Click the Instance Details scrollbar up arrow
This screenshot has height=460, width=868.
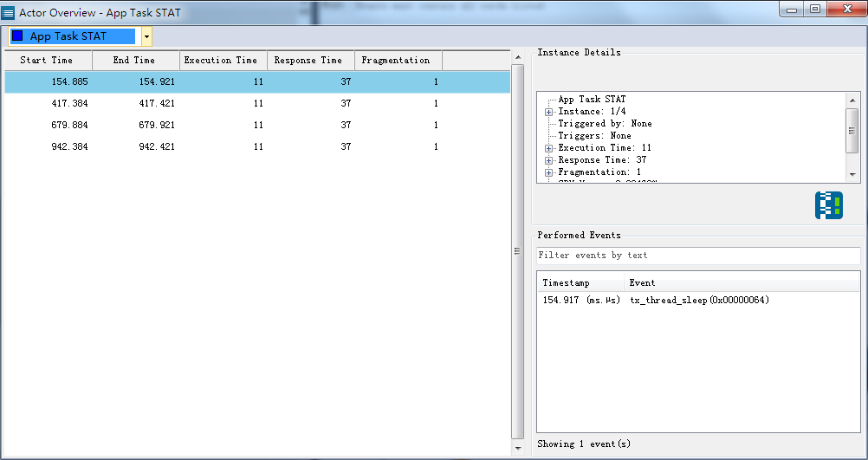852,100
